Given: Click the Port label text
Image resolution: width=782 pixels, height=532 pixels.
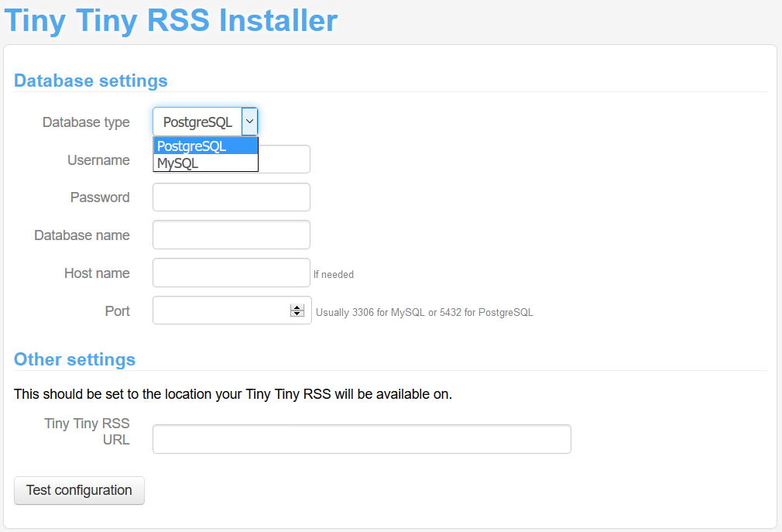Looking at the screenshot, I should tap(117, 311).
